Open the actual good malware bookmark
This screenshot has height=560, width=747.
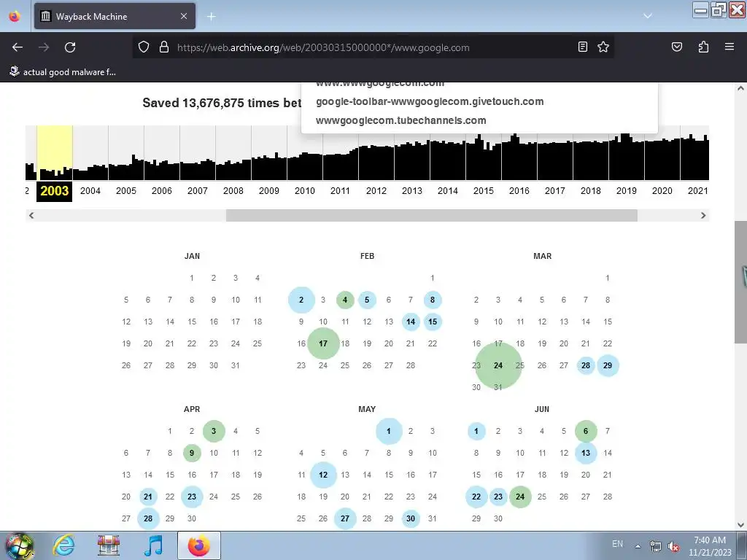coord(63,72)
